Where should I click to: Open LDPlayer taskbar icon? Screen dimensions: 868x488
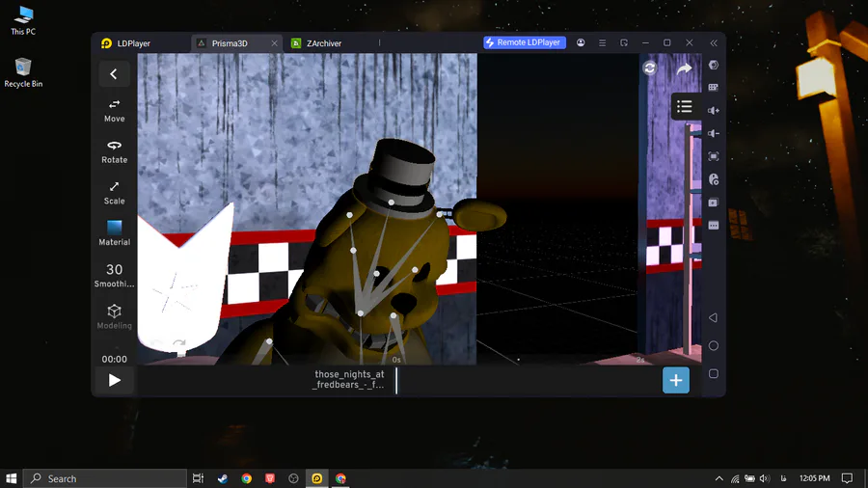point(316,478)
